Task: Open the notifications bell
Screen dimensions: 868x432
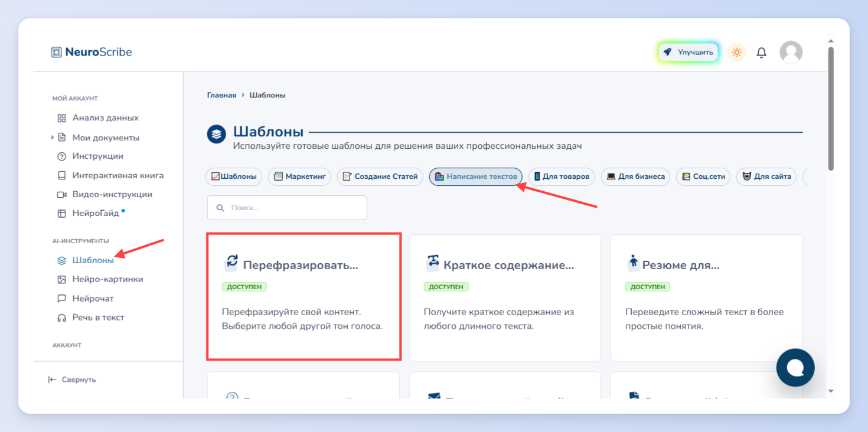Action: pos(762,53)
